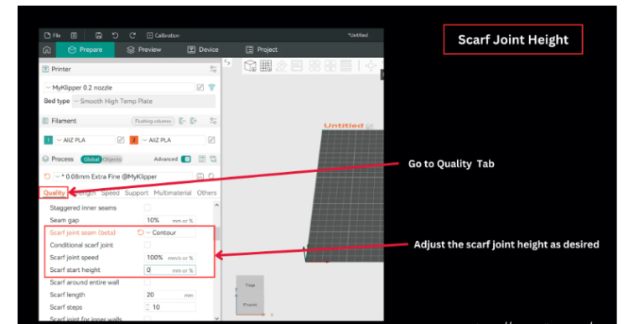Select the Quality settings tab
Screen dimensions: 644x324
pos(54,193)
